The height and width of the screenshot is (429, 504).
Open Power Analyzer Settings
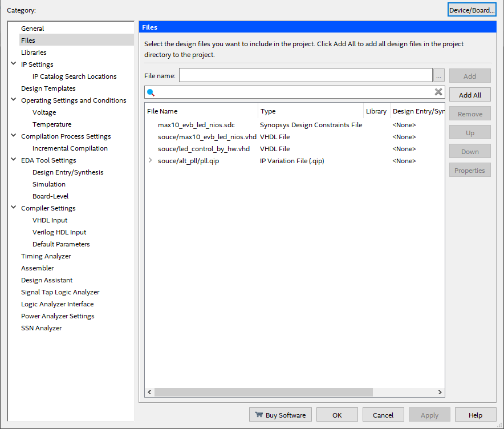pyautogui.click(x=58, y=316)
